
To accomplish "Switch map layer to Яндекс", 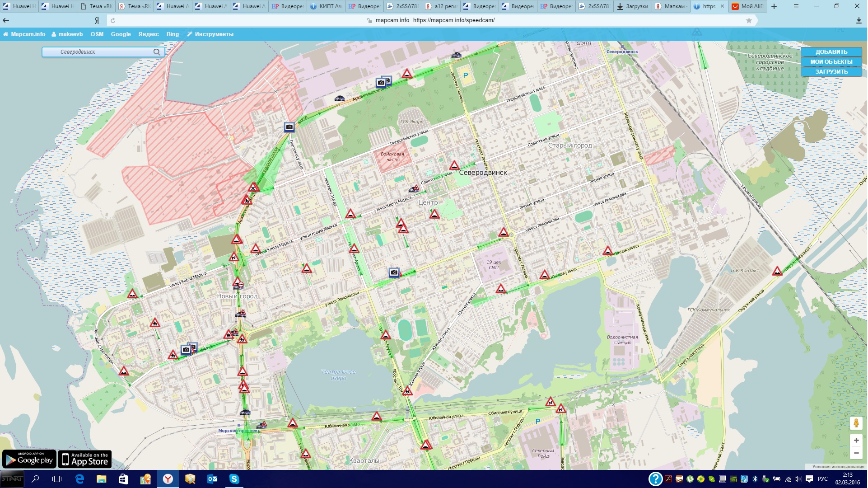I will click(x=148, y=34).
